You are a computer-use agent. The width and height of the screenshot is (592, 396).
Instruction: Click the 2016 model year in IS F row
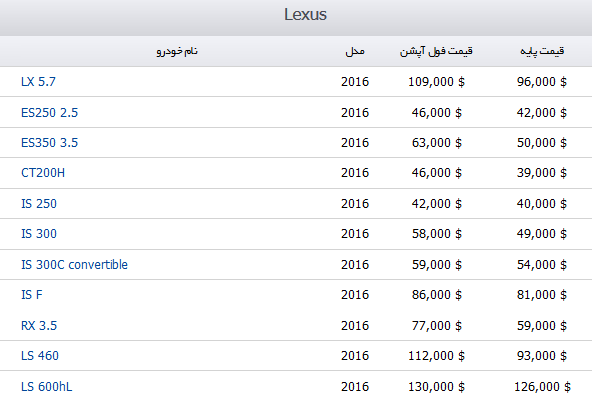coord(355,295)
